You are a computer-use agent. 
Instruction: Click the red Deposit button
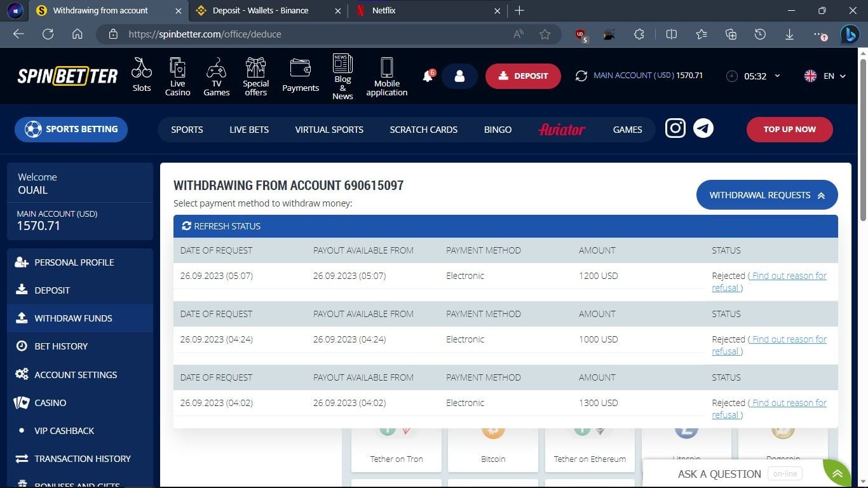pos(523,76)
